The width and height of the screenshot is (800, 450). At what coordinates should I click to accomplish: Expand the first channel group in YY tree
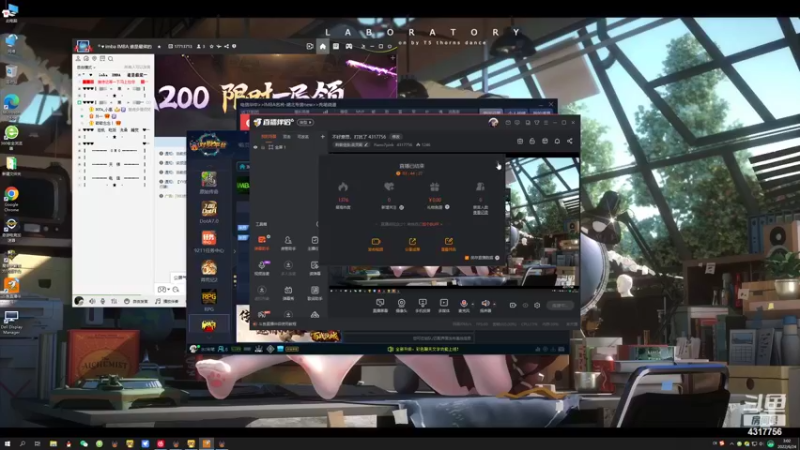tap(80, 75)
